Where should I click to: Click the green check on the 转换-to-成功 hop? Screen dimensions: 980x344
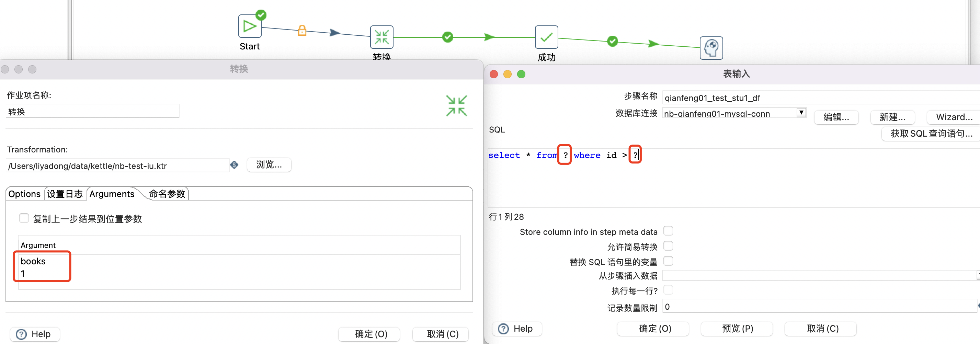tap(448, 37)
